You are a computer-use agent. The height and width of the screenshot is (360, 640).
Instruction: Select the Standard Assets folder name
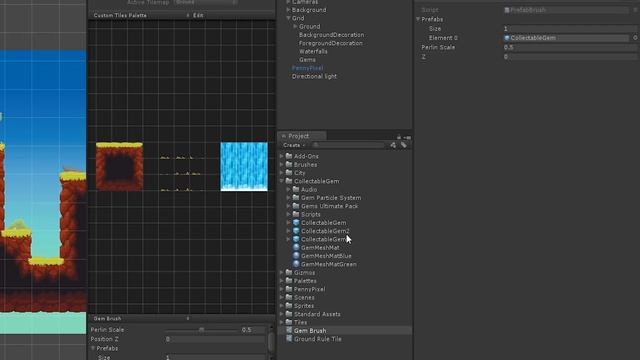click(x=317, y=314)
